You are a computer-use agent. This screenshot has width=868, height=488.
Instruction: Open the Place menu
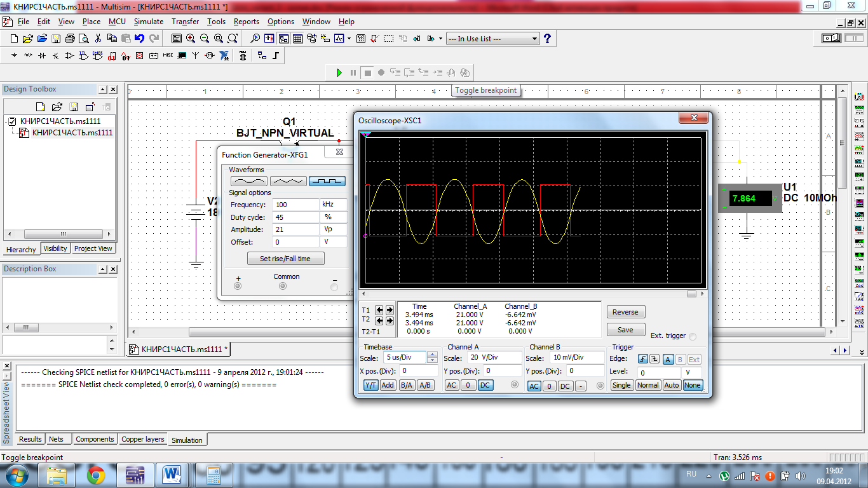coord(92,22)
